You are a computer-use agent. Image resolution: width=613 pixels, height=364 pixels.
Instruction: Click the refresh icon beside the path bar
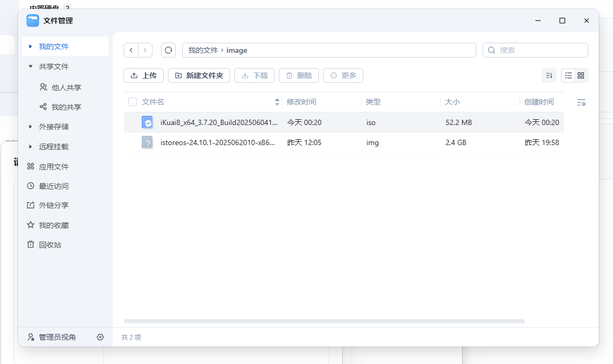(168, 50)
